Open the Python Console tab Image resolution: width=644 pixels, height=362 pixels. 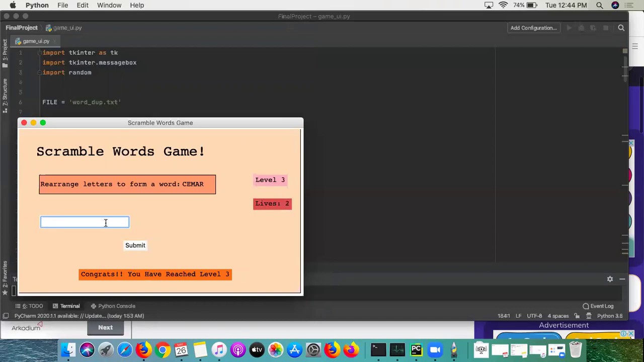pos(113,306)
